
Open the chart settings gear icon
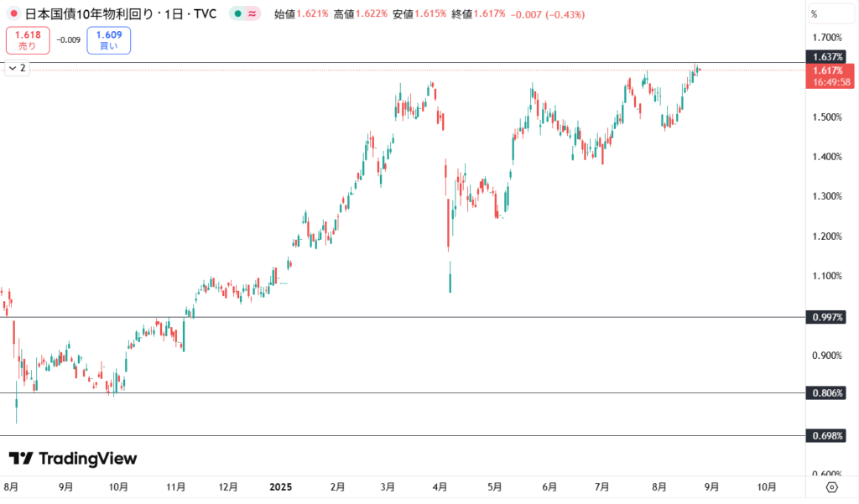tap(831, 487)
